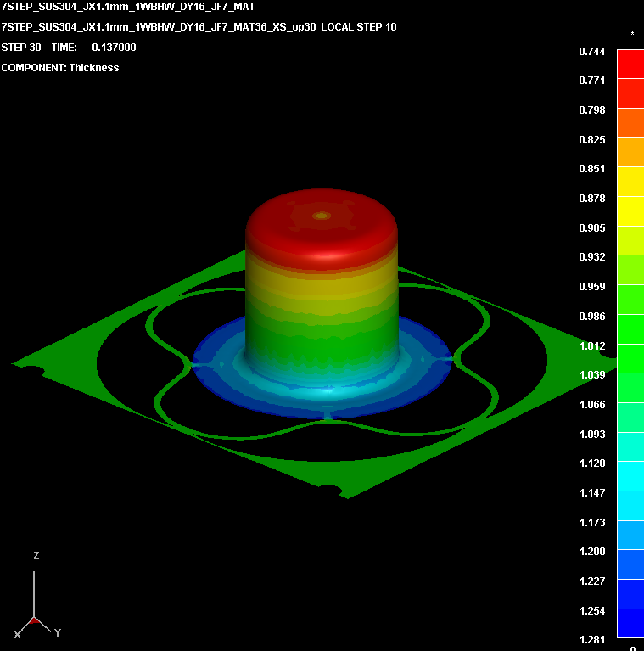
Task: Click the legend value 0.905
Action: [x=592, y=228]
